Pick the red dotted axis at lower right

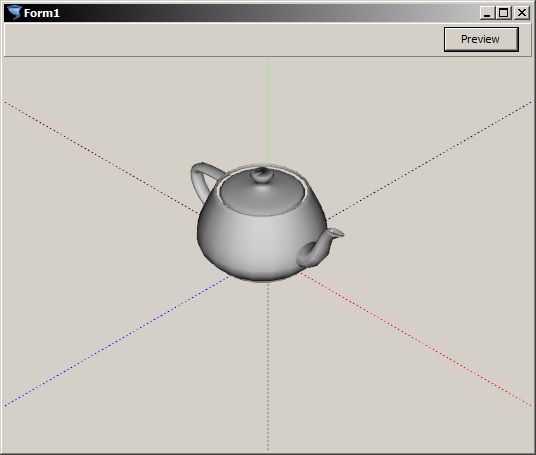coord(415,339)
